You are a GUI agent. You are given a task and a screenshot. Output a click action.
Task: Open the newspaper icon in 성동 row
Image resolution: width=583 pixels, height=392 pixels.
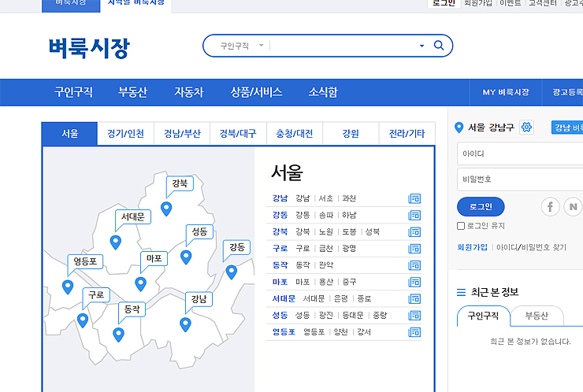point(414,316)
